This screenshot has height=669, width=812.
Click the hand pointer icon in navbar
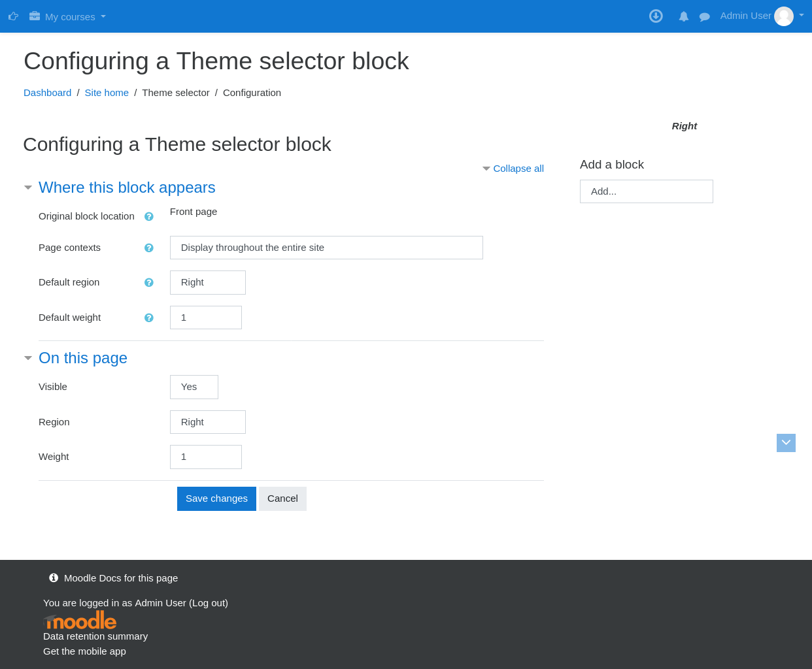(x=13, y=16)
